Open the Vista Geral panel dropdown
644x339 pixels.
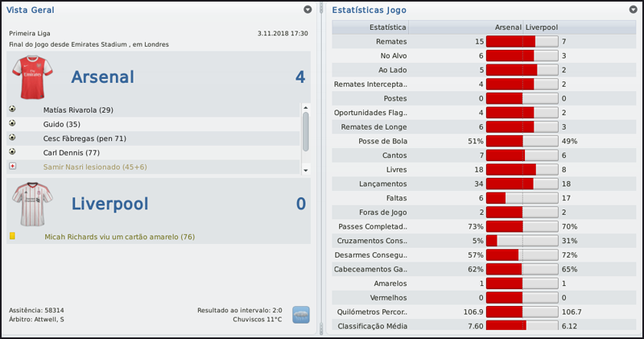click(x=308, y=10)
